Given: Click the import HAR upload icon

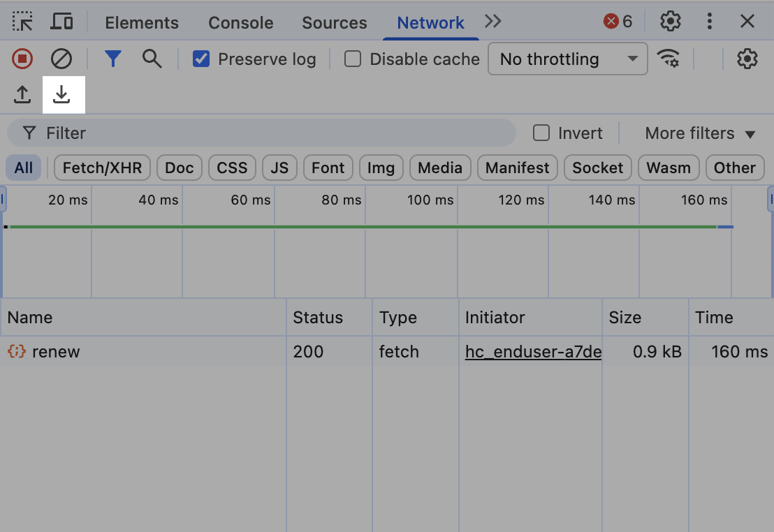Looking at the screenshot, I should pyautogui.click(x=22, y=94).
